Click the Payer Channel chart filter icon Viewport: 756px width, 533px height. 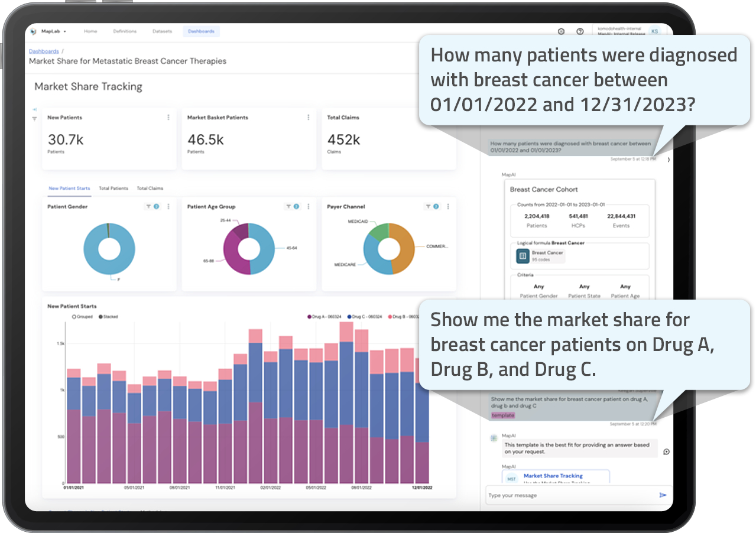point(428,207)
